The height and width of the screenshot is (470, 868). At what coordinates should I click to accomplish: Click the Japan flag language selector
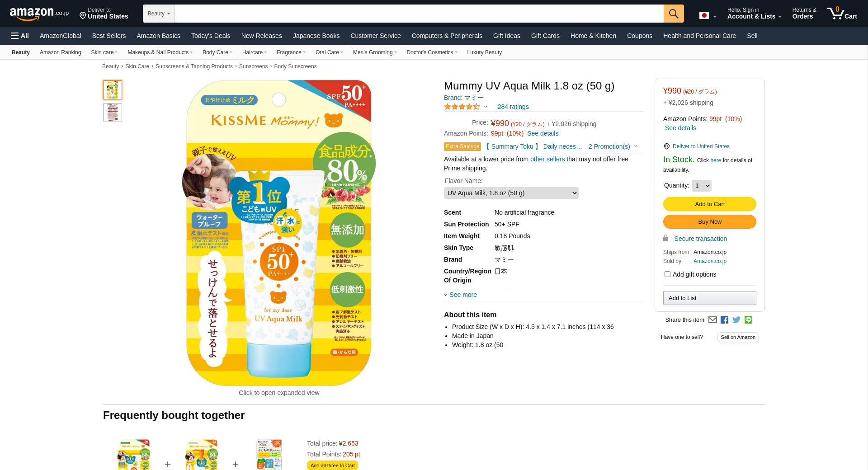click(707, 16)
